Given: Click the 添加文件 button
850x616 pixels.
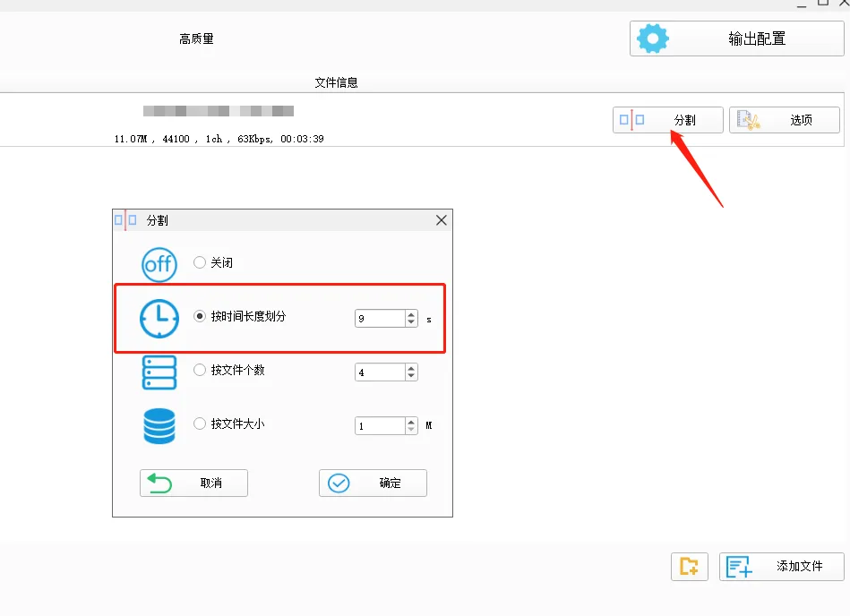Looking at the screenshot, I should tap(782, 567).
